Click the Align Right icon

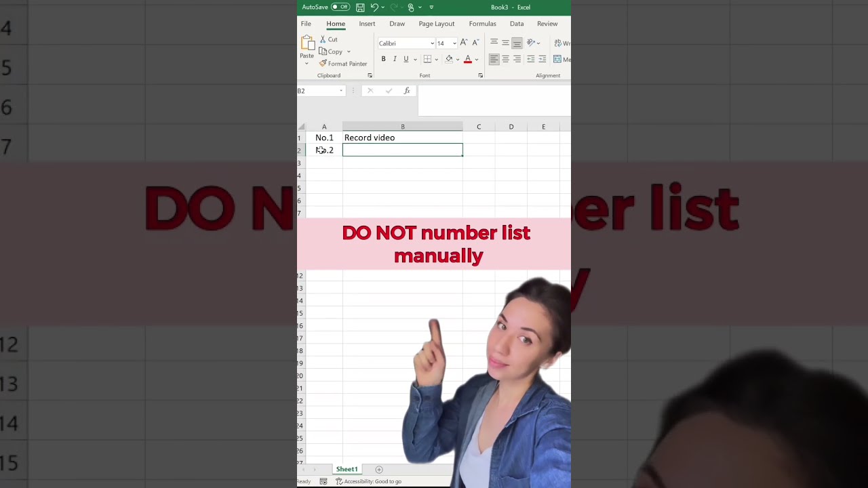(517, 59)
